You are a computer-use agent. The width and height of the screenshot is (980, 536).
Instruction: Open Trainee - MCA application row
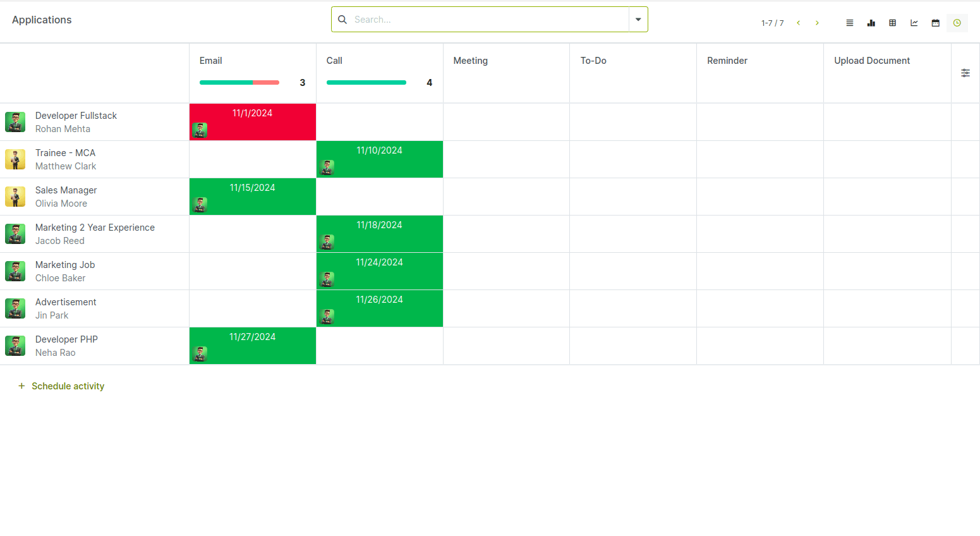coord(95,159)
